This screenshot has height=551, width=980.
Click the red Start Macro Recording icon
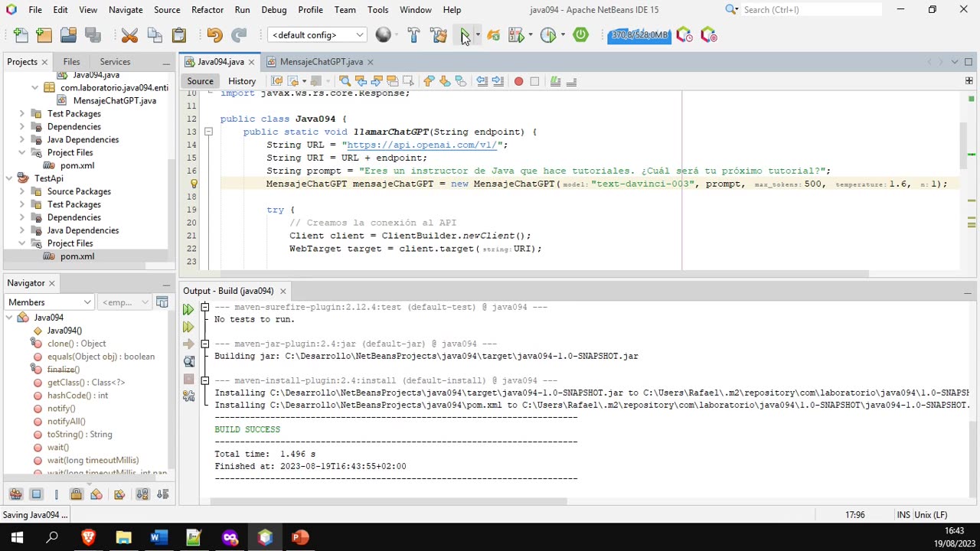click(x=518, y=81)
